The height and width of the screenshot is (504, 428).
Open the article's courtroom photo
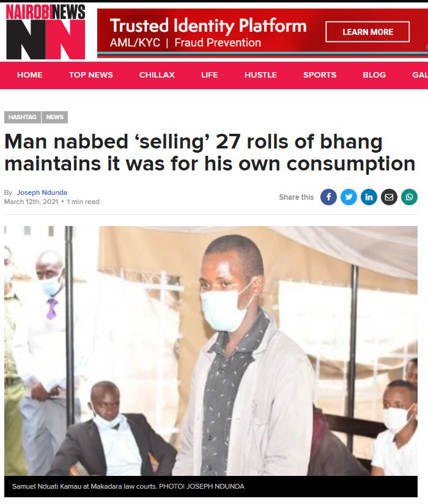pyautogui.click(x=211, y=351)
